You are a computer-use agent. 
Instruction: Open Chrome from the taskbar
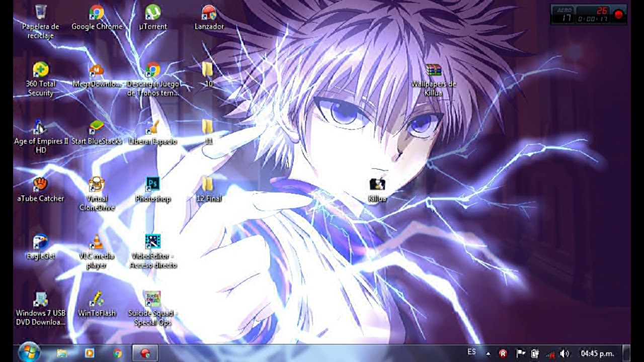[x=118, y=353]
